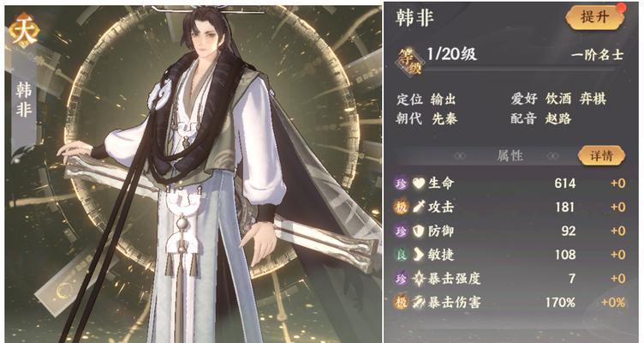Click the shield icon beside 防御
Image resolution: width=644 pixels, height=343 pixels.
(419, 232)
